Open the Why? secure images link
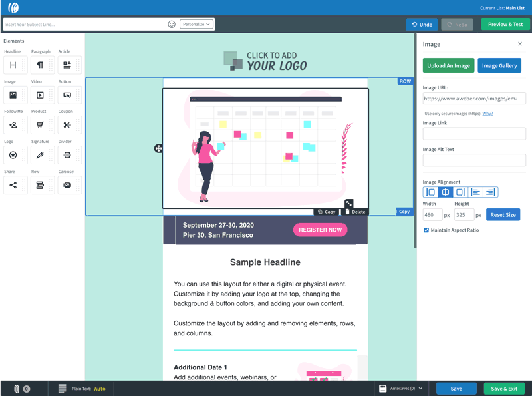532x396 pixels. click(487, 114)
